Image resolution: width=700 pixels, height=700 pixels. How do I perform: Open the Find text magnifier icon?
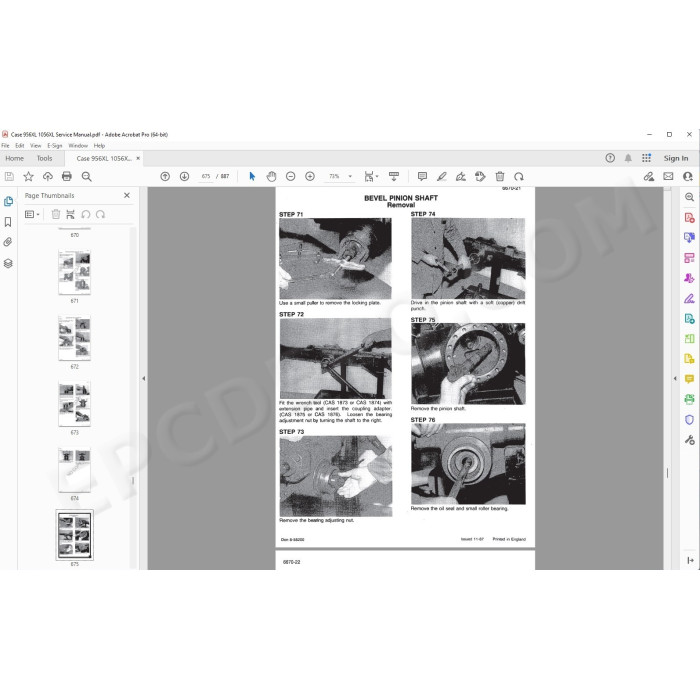87,176
